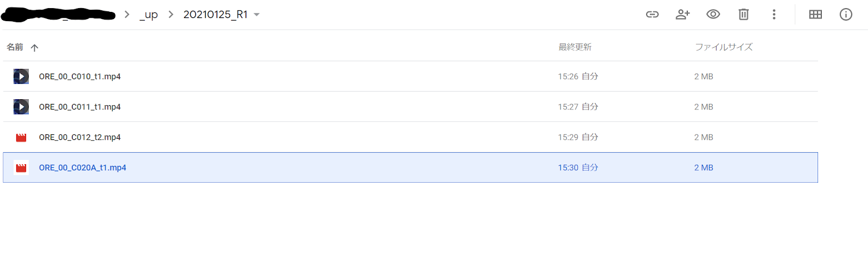Sort by the 最終更新 column header

575,47
